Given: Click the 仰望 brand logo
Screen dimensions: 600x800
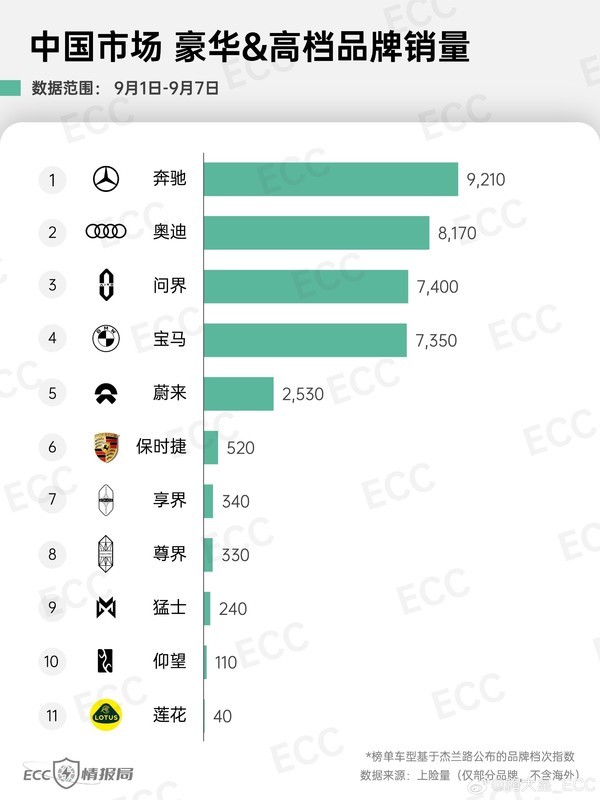Looking at the screenshot, I should pyautogui.click(x=106, y=660).
